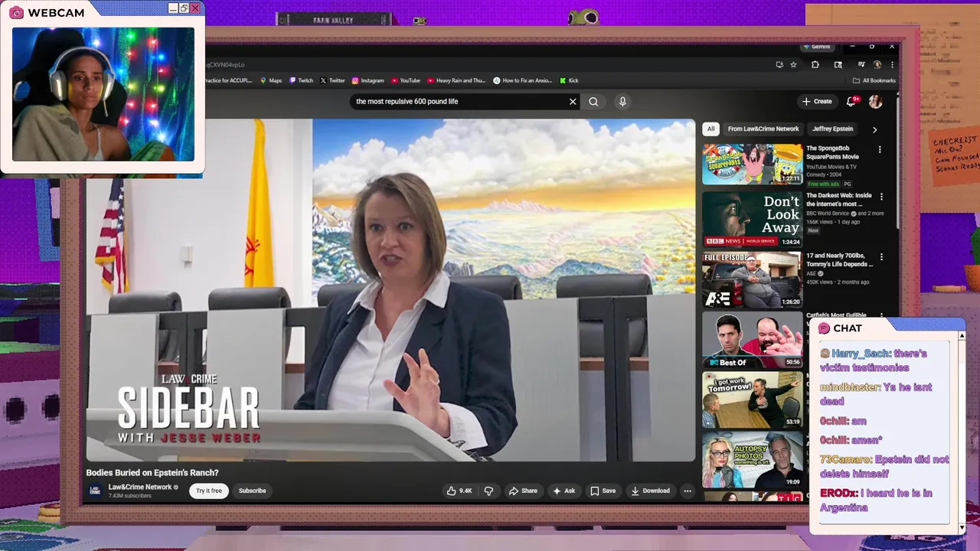This screenshot has height=551, width=980.
Task: Open the 'I got work Tomorrow' thumbnail
Action: 753,400
